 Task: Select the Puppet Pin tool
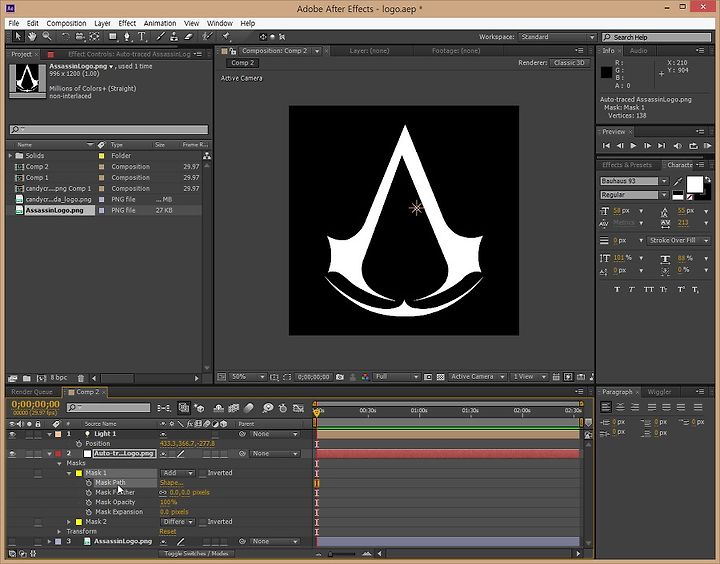tap(226, 36)
